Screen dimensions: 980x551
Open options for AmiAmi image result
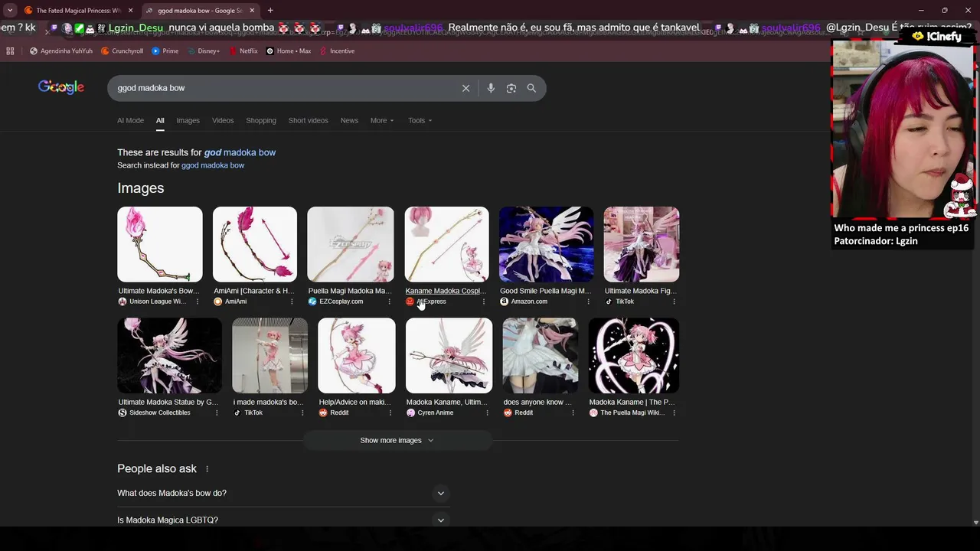(x=292, y=302)
